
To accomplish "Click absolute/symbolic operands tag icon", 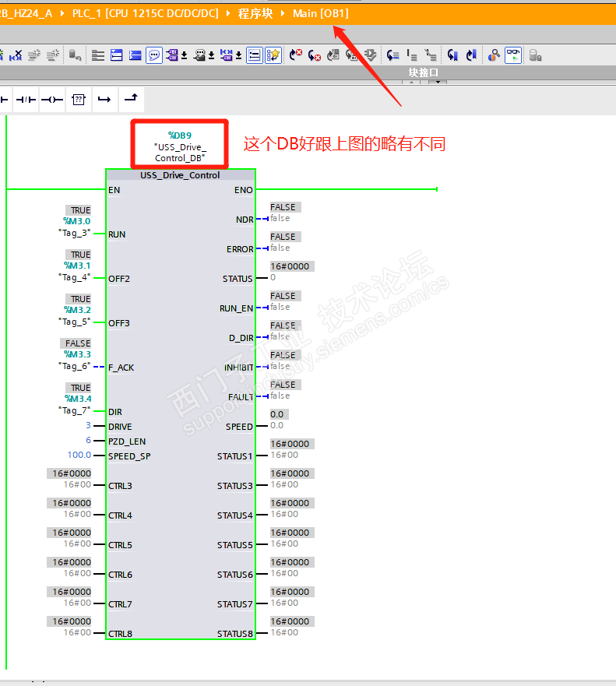I will [x=172, y=55].
